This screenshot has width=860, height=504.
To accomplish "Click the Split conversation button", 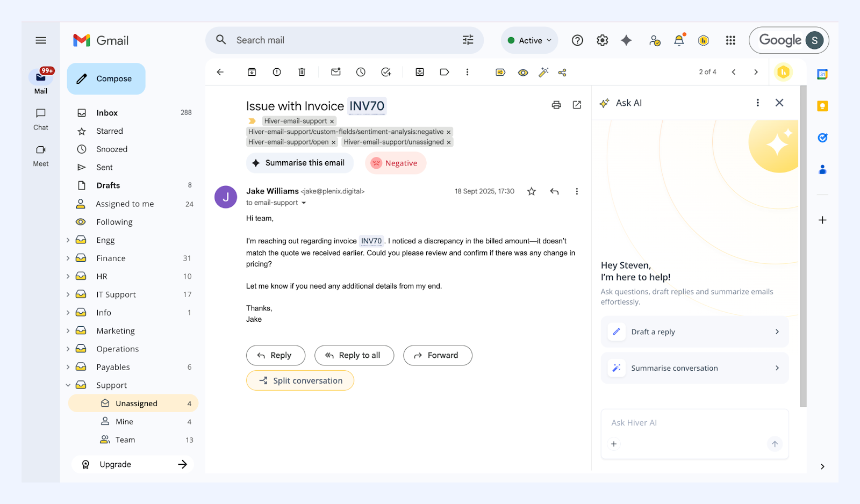I will coord(300,380).
